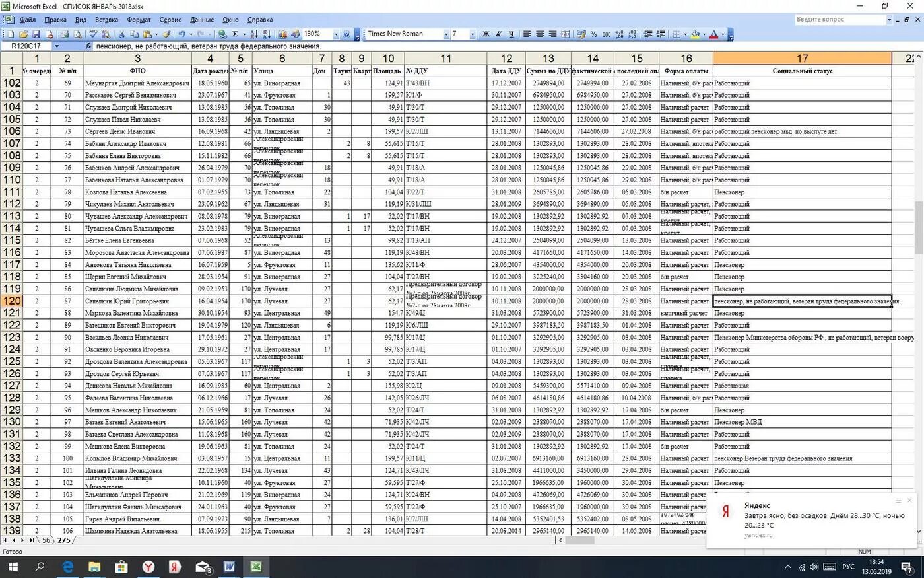This screenshot has width=924, height=578.
Task: Apply the yellow fill color bucket
Action: (x=696, y=34)
